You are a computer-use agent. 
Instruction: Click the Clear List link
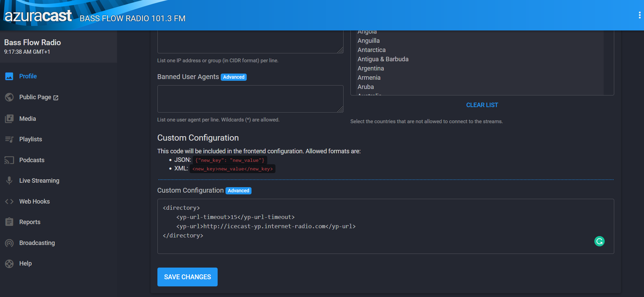point(482,105)
